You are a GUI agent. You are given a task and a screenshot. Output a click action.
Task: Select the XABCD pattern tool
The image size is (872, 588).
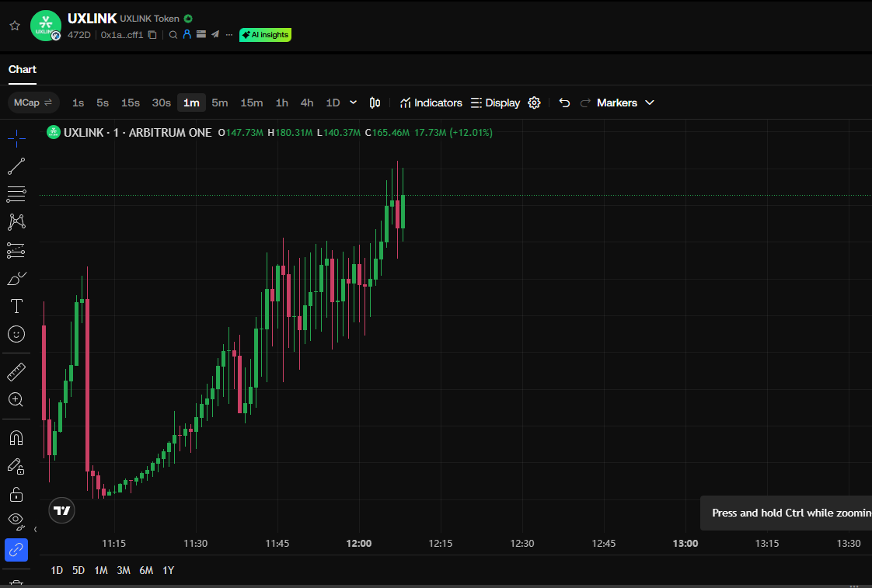point(16,222)
